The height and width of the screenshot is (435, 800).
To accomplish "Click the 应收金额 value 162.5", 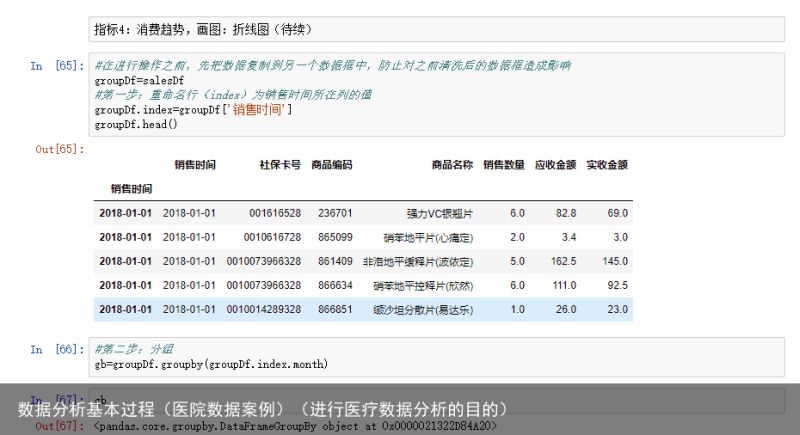I will pos(563,261).
